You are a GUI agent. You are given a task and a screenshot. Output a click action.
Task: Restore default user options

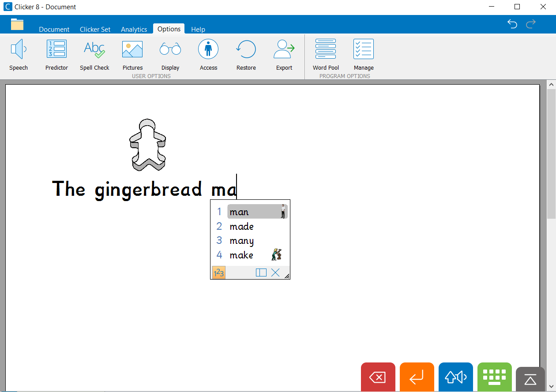click(246, 55)
